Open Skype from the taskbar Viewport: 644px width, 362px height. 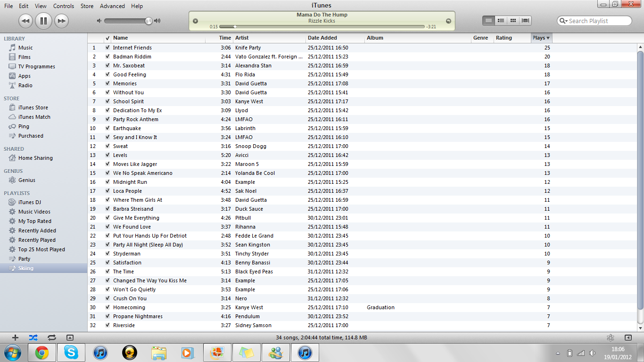[x=71, y=352]
